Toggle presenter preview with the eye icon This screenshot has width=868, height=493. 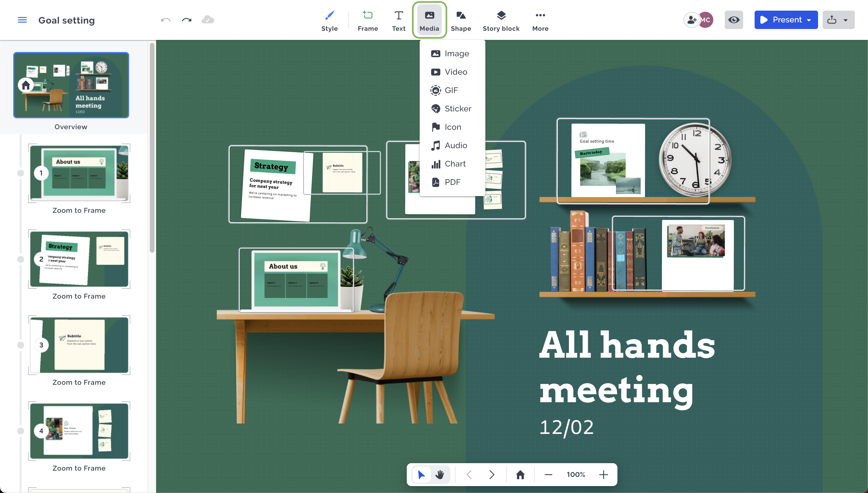(734, 20)
